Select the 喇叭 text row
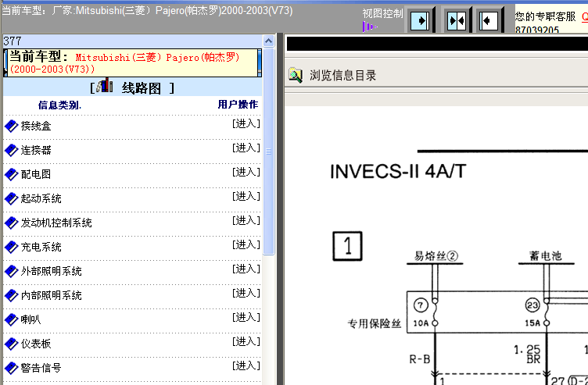 30,319
